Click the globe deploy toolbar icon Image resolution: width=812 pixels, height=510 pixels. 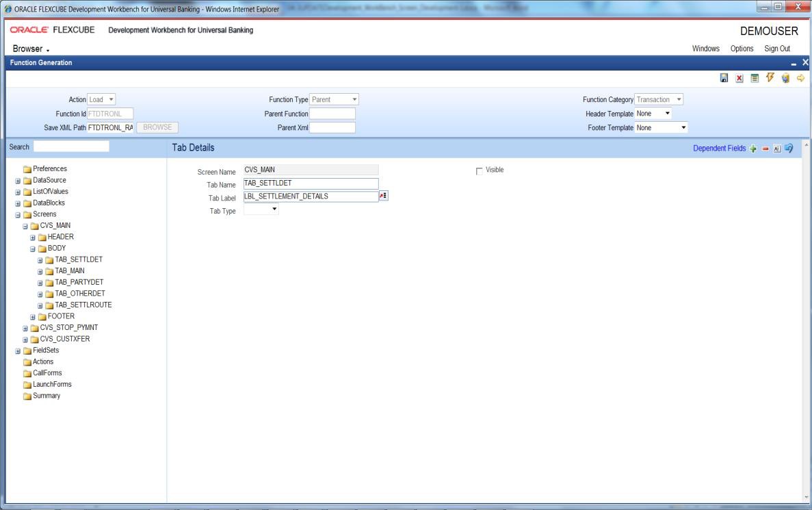(785, 78)
